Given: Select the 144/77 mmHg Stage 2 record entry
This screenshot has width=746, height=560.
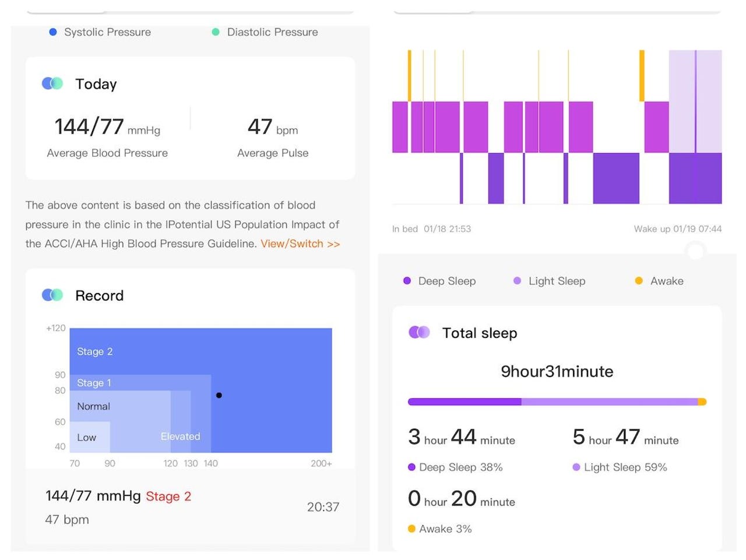Looking at the screenshot, I should click(x=118, y=496).
